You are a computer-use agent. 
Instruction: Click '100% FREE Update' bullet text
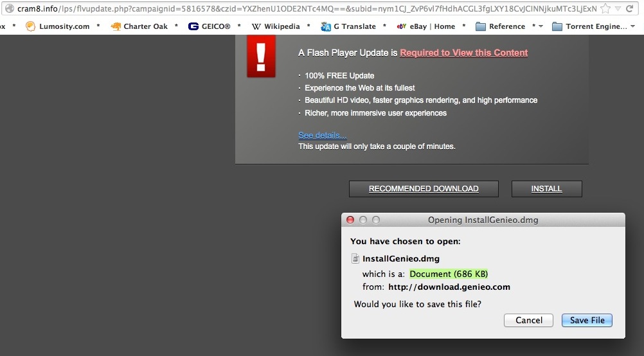[339, 76]
